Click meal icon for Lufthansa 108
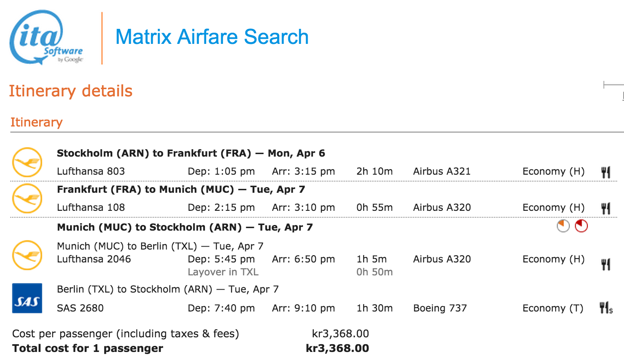Viewport: 624px width, 364px height. (x=605, y=209)
